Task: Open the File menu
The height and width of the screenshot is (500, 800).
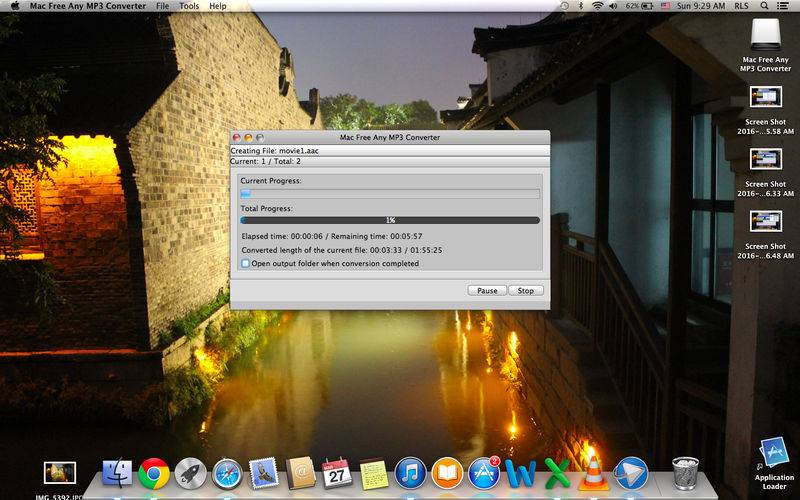Action: [163, 6]
